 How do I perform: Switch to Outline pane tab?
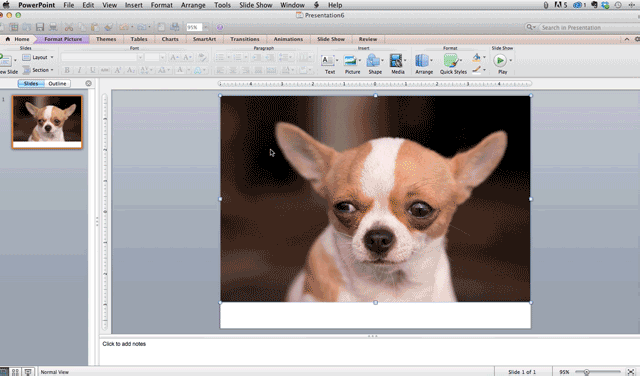pyautogui.click(x=57, y=83)
